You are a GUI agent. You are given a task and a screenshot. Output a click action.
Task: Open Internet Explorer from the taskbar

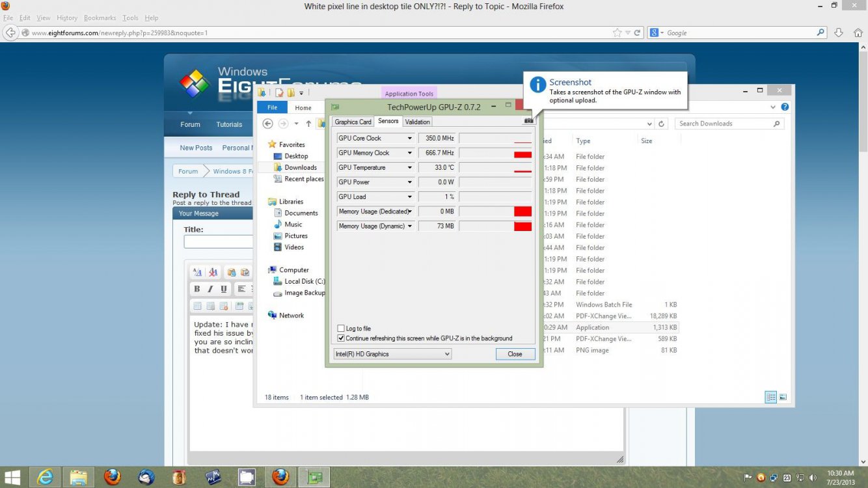[45, 477]
